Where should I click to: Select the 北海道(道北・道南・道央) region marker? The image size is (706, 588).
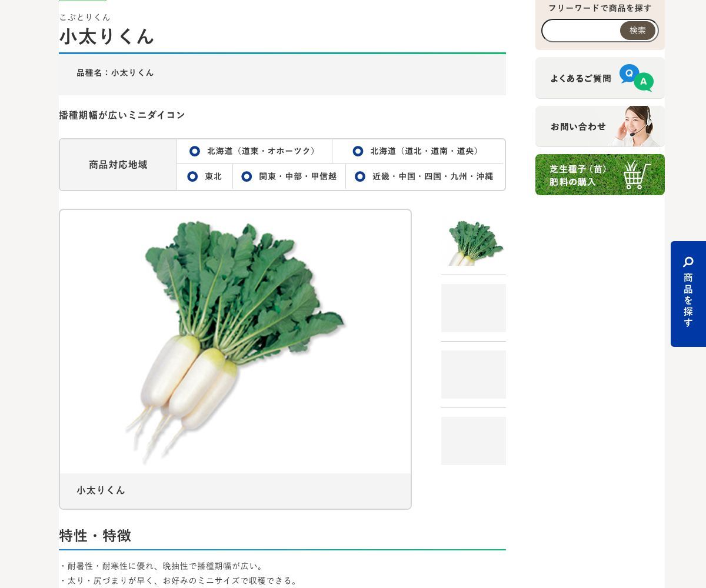coord(358,151)
